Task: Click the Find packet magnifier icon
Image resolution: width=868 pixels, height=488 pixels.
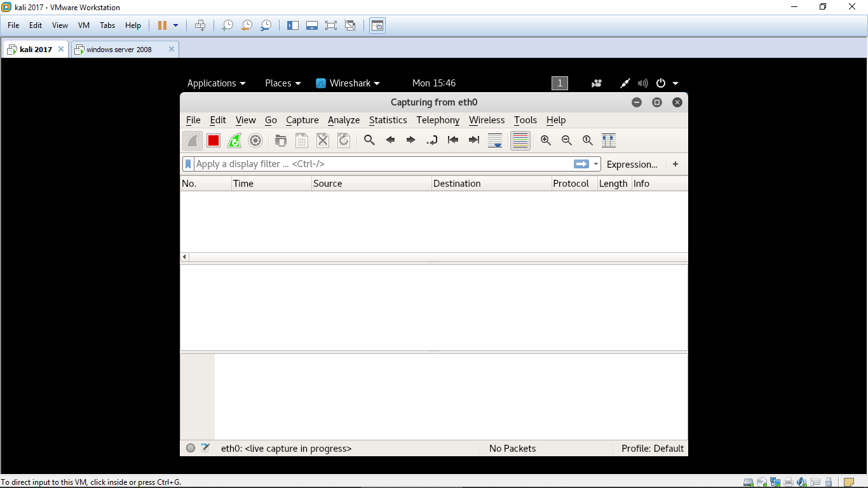Action: click(x=369, y=140)
